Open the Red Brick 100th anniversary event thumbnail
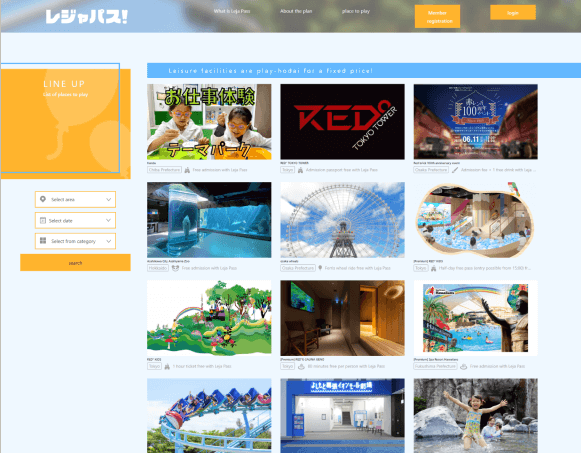 (476, 122)
